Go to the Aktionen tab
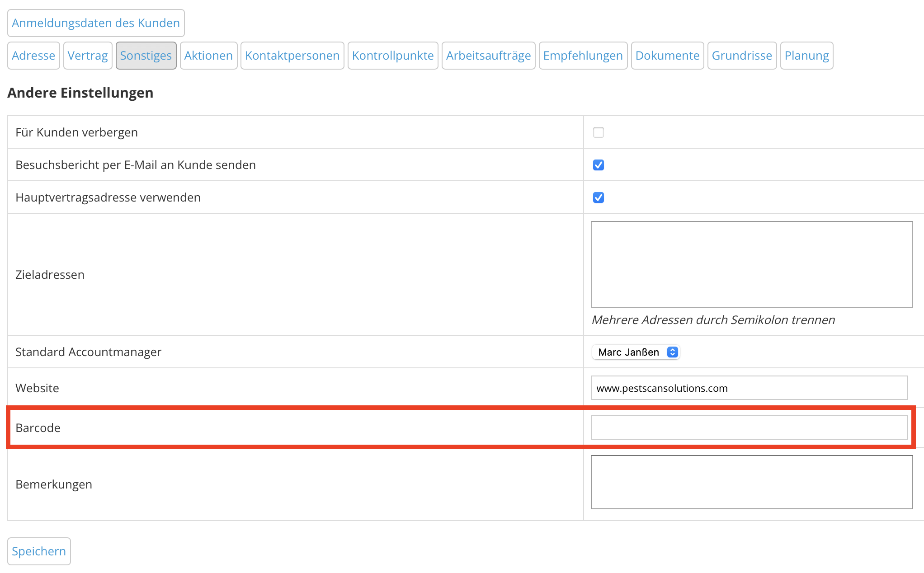Image resolution: width=924 pixels, height=573 pixels. [208, 56]
